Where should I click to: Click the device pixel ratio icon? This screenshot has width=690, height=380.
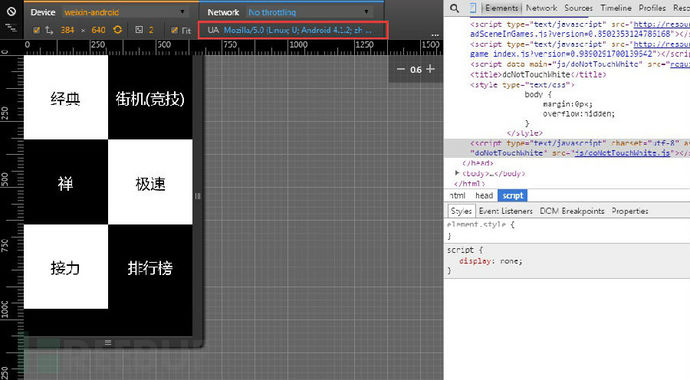click(x=139, y=30)
